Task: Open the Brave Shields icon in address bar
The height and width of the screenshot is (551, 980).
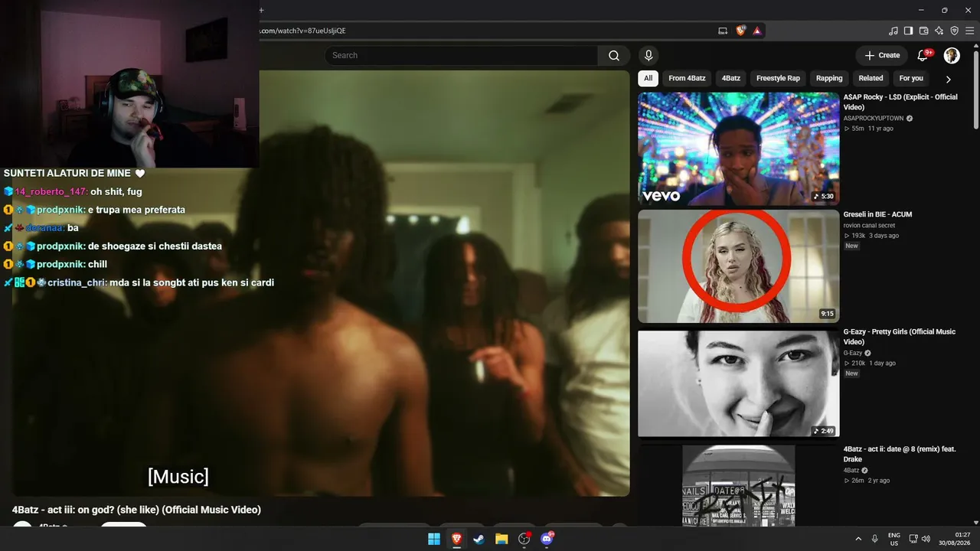Action: pos(740,31)
